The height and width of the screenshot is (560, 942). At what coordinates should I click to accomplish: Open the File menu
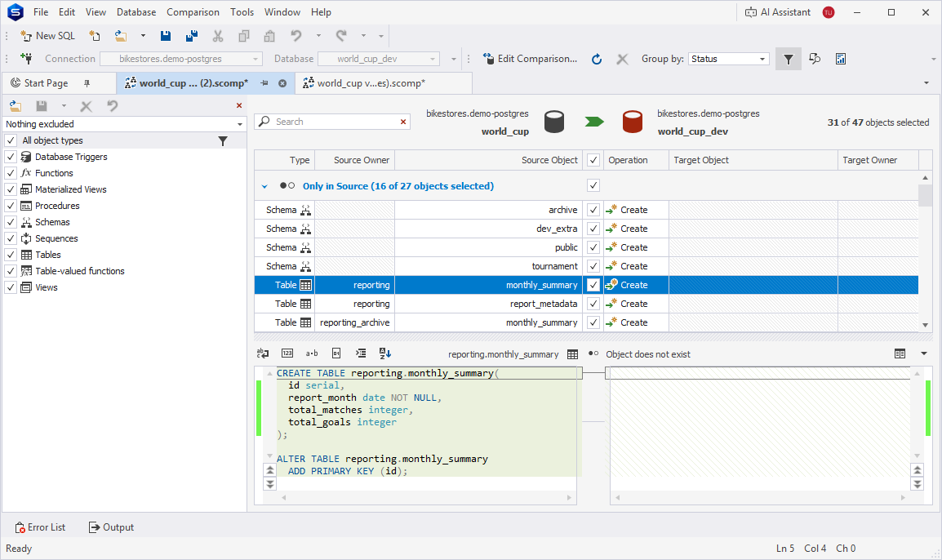coord(41,12)
